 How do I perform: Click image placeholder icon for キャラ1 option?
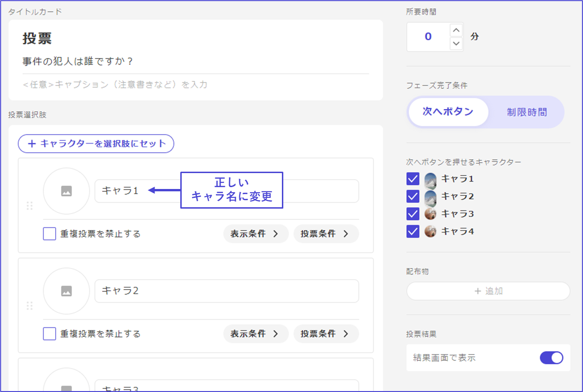tap(66, 191)
